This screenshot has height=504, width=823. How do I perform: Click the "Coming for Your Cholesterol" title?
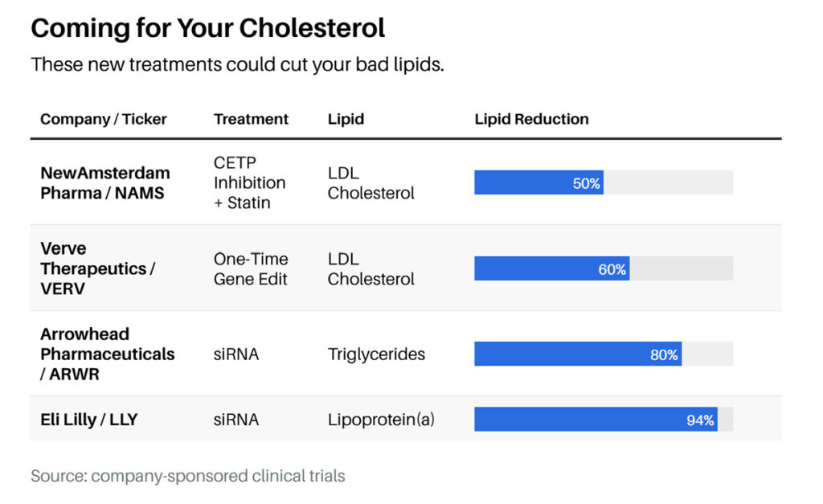coord(208,29)
